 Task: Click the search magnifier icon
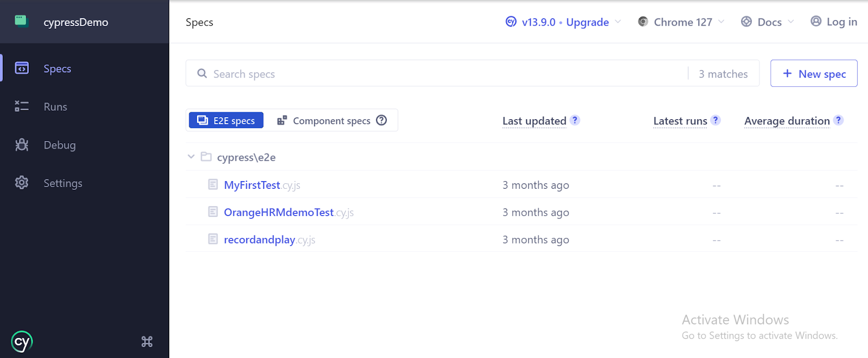[x=202, y=73]
